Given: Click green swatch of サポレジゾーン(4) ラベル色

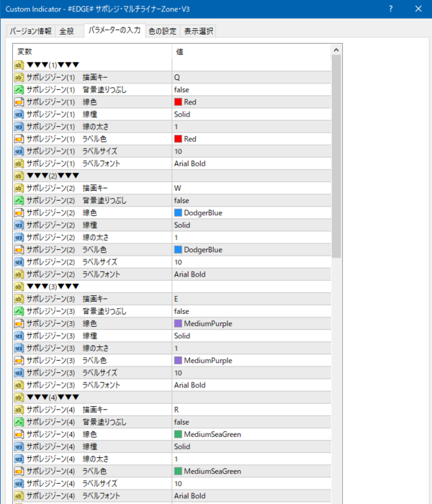Looking at the screenshot, I should pyautogui.click(x=178, y=471).
